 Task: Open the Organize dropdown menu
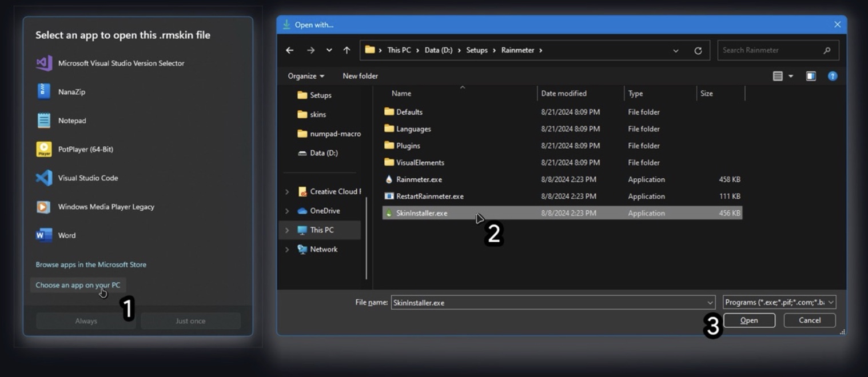[x=306, y=75]
